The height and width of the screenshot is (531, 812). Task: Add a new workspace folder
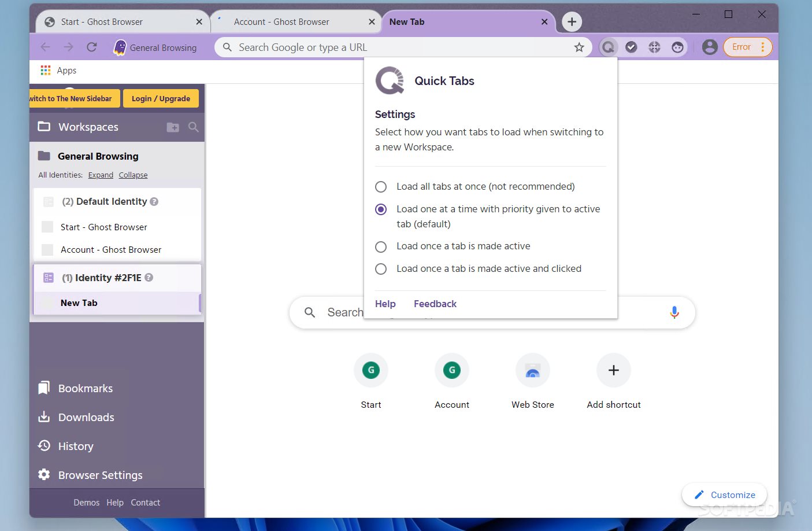click(173, 127)
